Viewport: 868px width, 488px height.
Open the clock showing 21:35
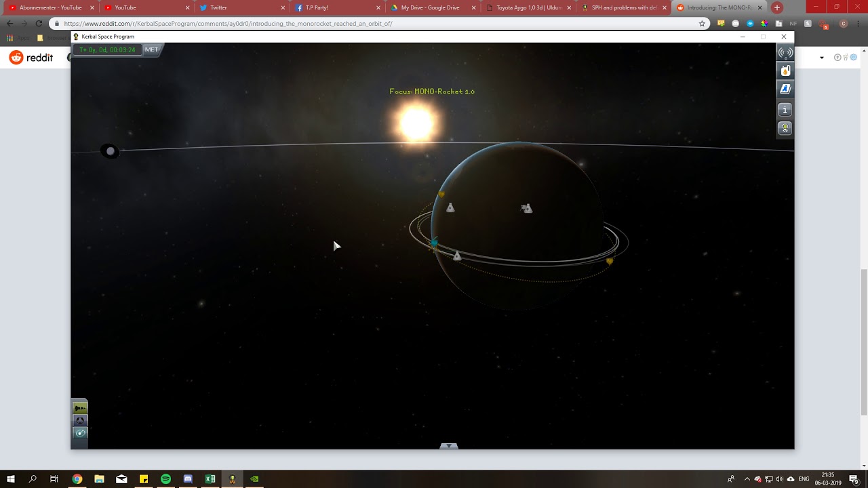tap(828, 479)
